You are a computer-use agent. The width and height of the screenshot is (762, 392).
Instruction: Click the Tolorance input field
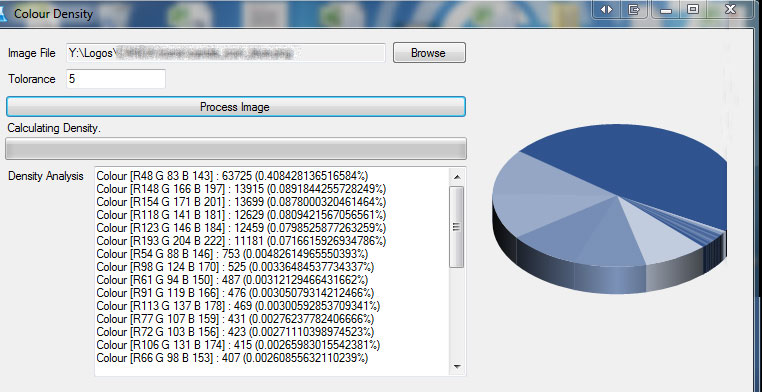(116, 79)
